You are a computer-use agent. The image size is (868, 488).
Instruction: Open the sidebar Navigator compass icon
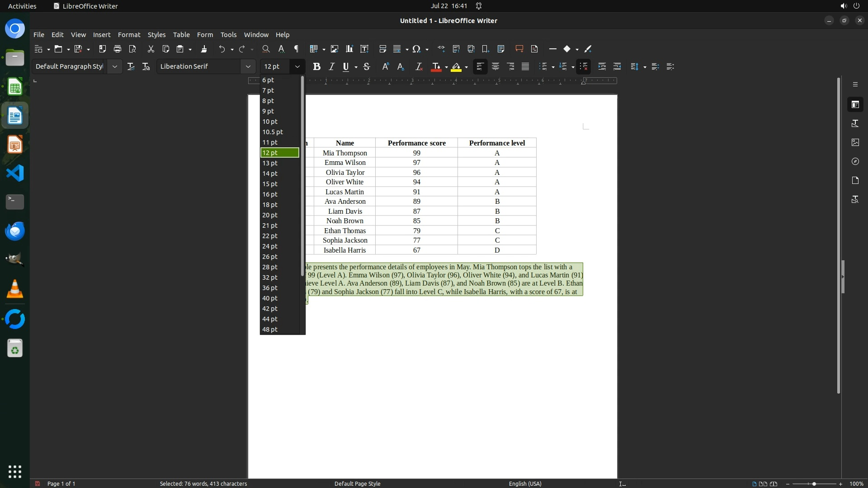(x=855, y=161)
